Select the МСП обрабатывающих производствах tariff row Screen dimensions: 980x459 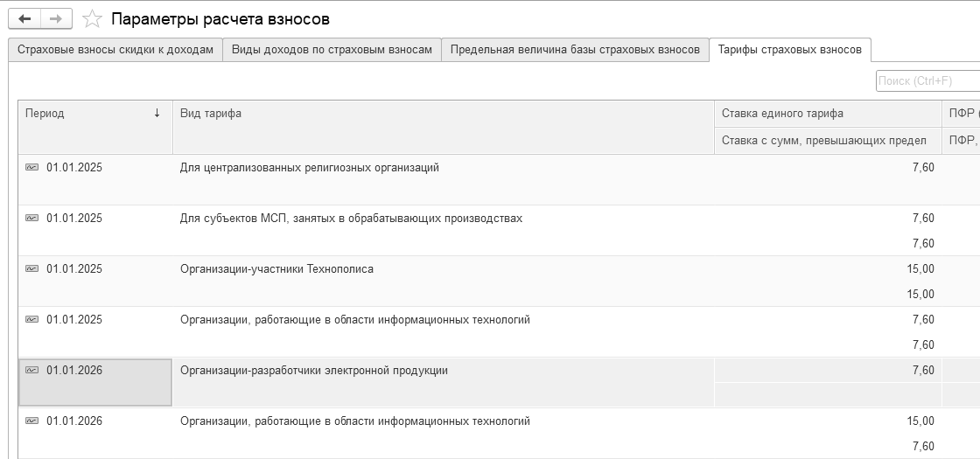pyautogui.click(x=351, y=219)
